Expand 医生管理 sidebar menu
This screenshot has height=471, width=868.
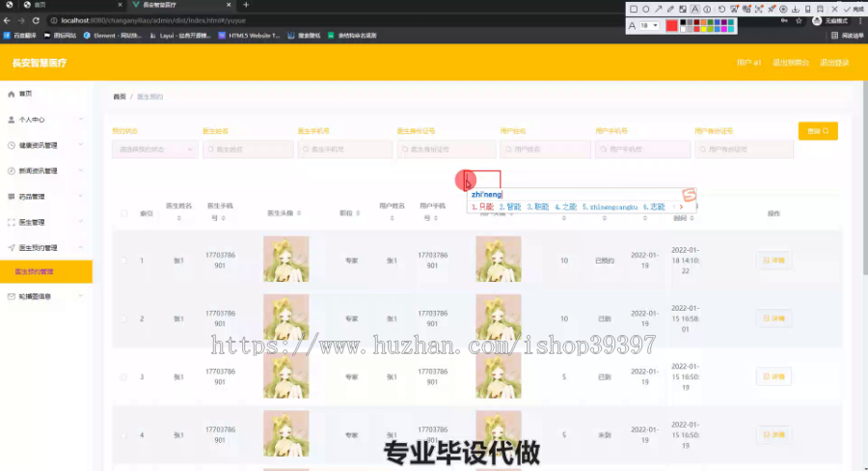coord(46,222)
